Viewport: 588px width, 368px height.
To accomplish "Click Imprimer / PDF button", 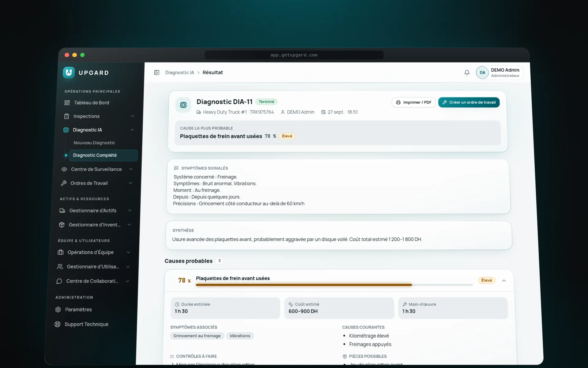I will tap(413, 102).
